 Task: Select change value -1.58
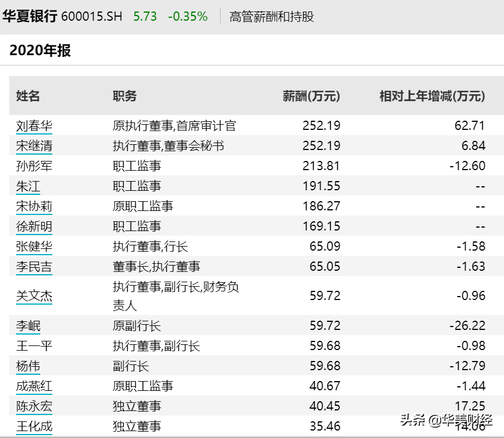[471, 247]
